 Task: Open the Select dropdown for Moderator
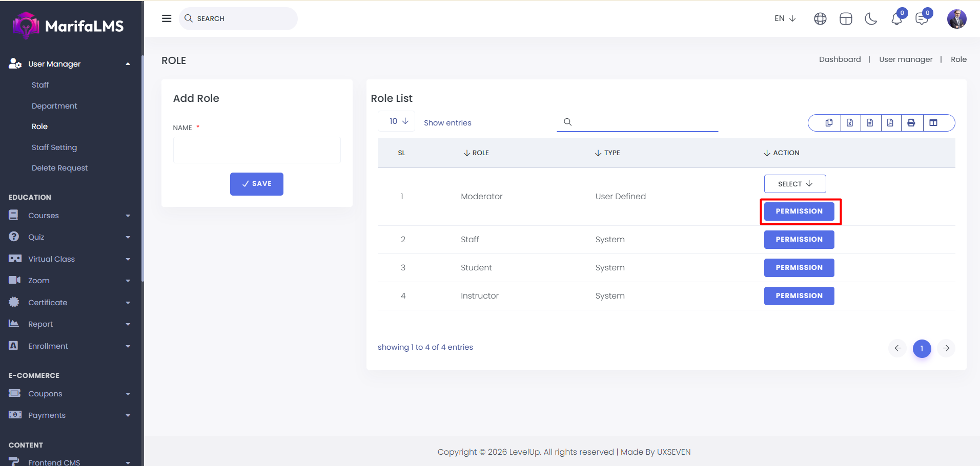click(794, 184)
